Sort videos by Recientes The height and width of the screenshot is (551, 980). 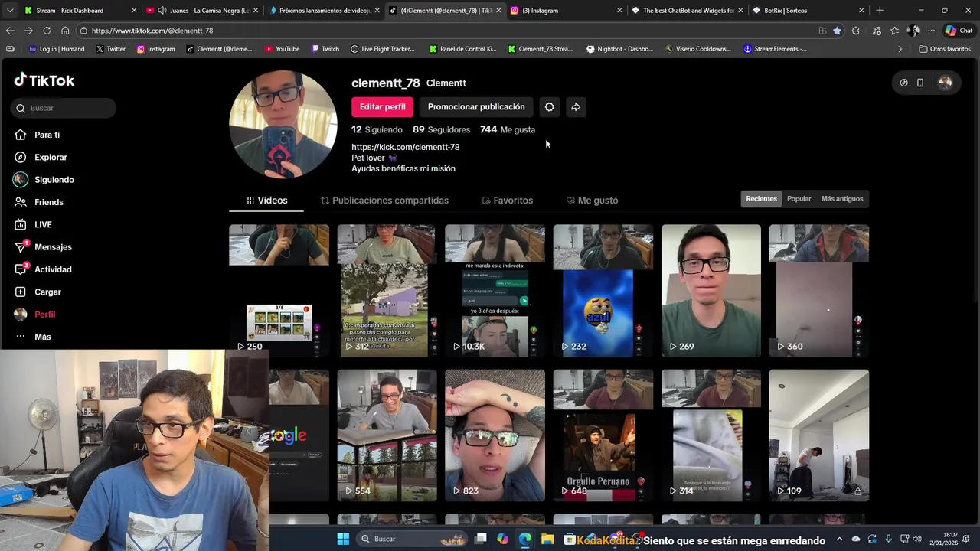pos(761,199)
